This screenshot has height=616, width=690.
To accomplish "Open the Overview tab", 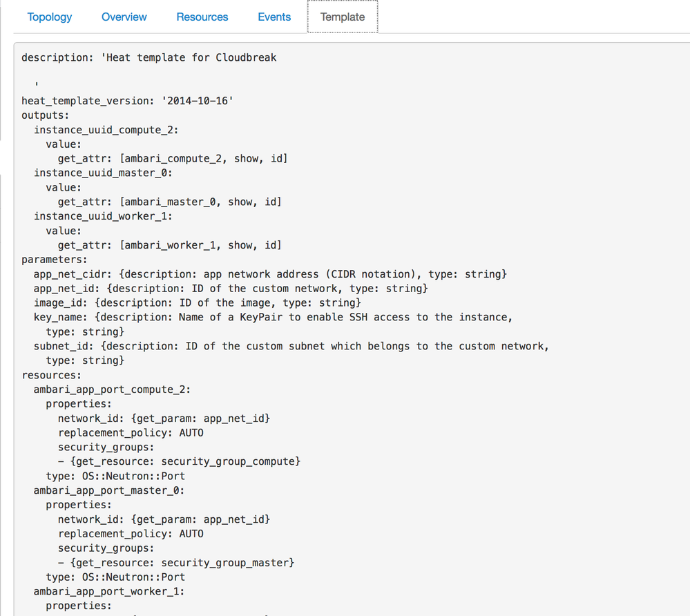I will coord(124,17).
